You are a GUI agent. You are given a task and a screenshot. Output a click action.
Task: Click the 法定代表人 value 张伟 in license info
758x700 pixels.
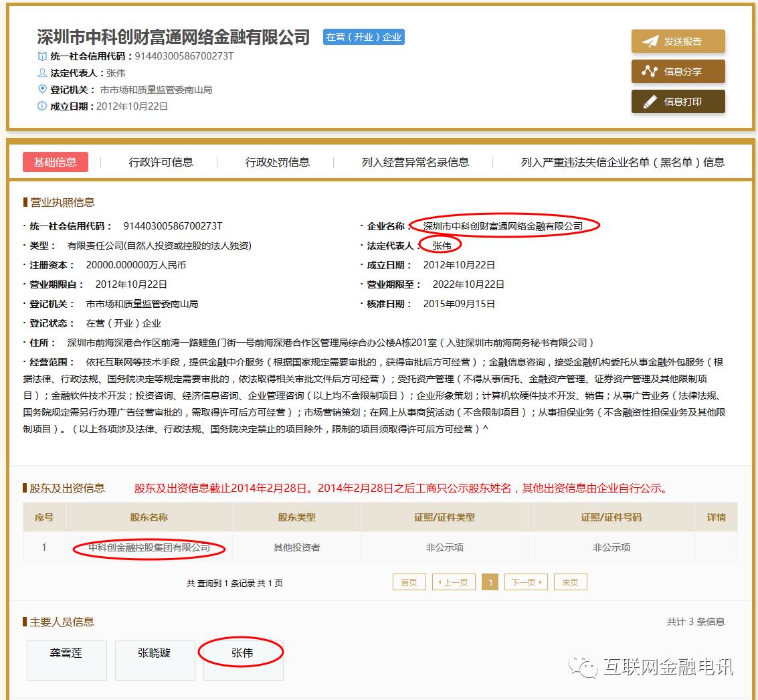(x=442, y=246)
